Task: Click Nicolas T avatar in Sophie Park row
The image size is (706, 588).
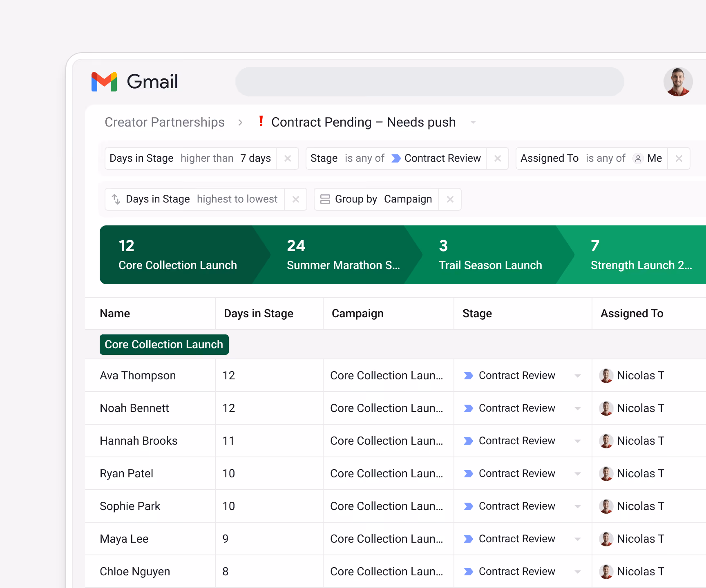Action: tap(606, 506)
